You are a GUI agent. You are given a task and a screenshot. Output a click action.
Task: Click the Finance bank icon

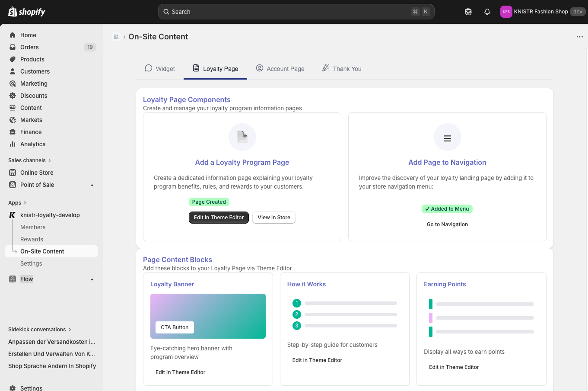13,132
